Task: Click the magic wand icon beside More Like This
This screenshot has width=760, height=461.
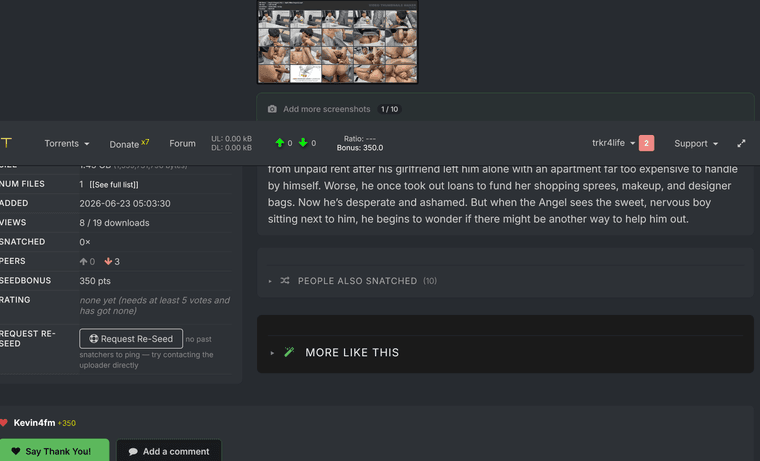Action: [289, 352]
